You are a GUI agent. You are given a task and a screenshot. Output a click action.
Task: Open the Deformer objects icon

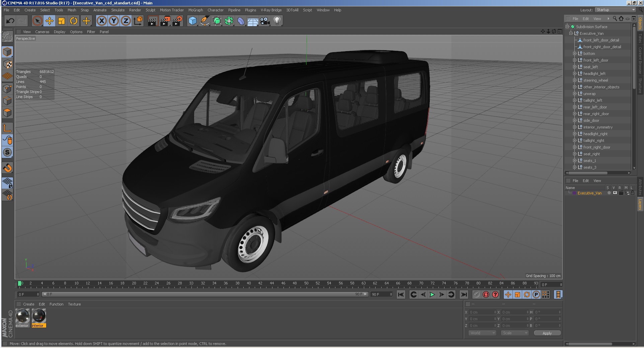(241, 21)
